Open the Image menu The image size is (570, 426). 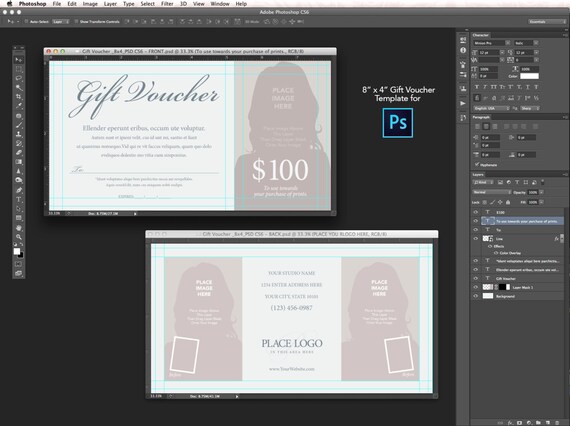point(90,4)
